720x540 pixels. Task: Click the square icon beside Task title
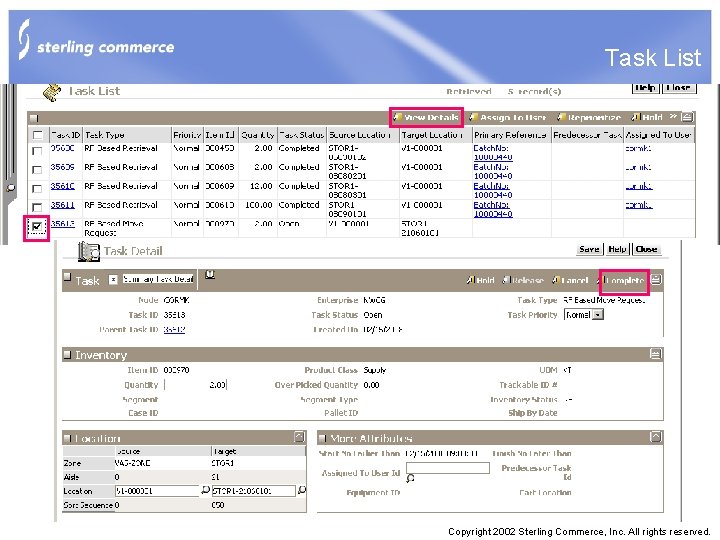point(68,276)
